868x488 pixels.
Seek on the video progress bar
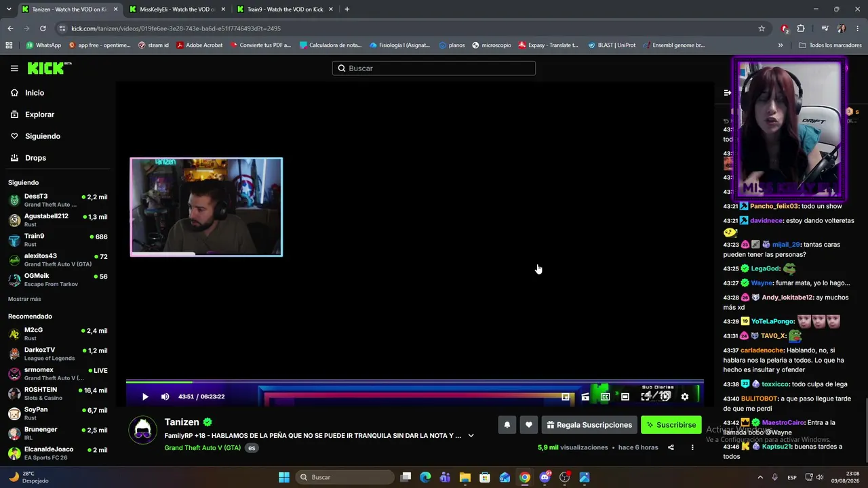point(414,382)
